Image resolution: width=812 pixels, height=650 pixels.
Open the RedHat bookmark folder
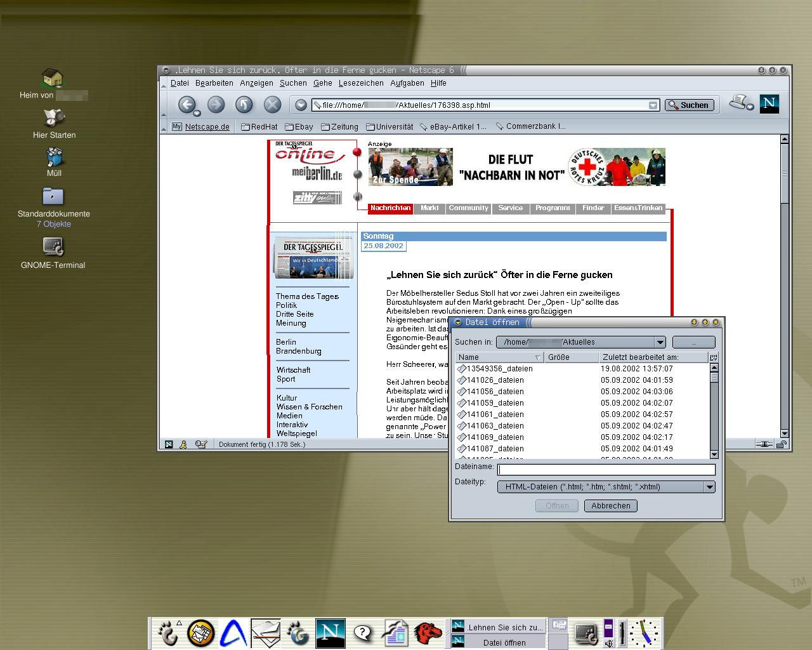tap(259, 127)
